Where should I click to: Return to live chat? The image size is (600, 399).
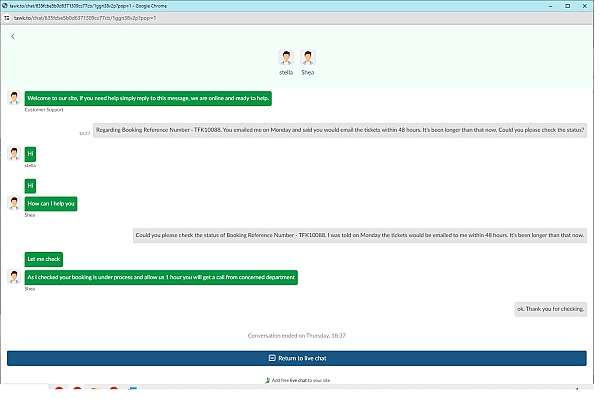point(297,358)
